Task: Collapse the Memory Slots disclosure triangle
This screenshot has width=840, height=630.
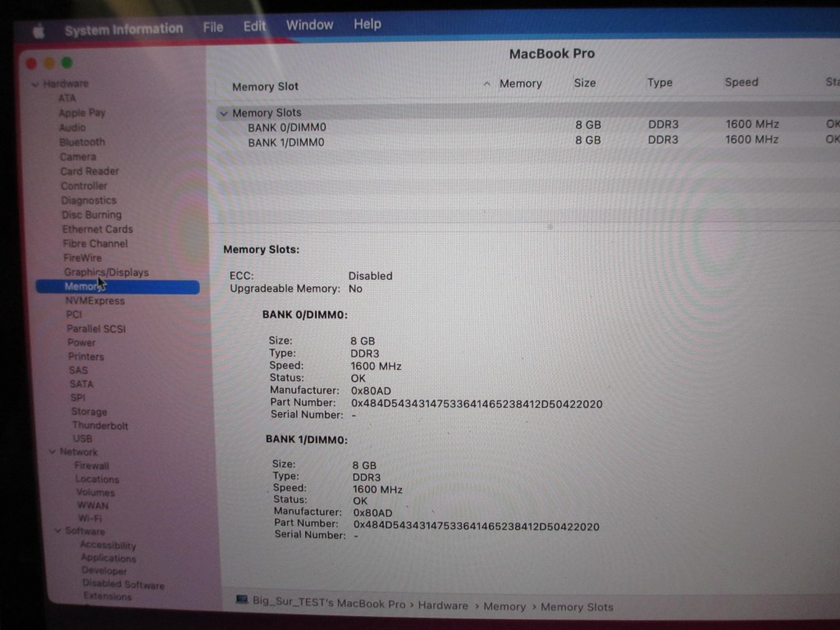Action: [x=223, y=113]
